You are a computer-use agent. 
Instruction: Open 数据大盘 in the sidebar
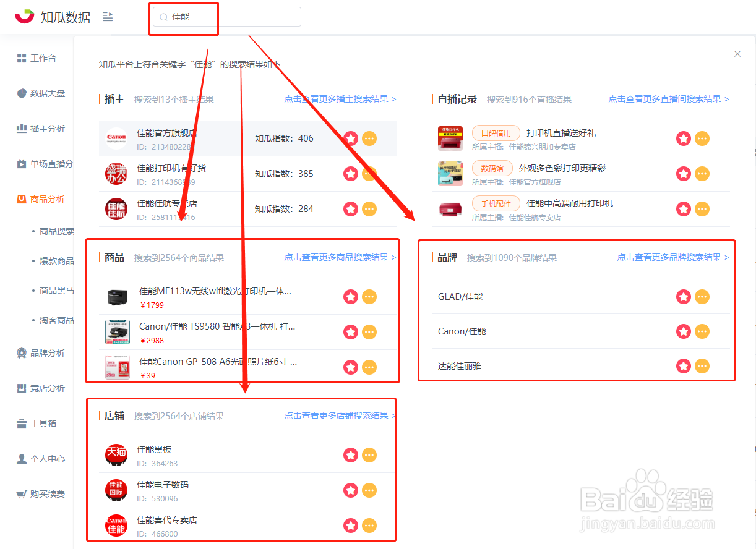tap(41, 93)
